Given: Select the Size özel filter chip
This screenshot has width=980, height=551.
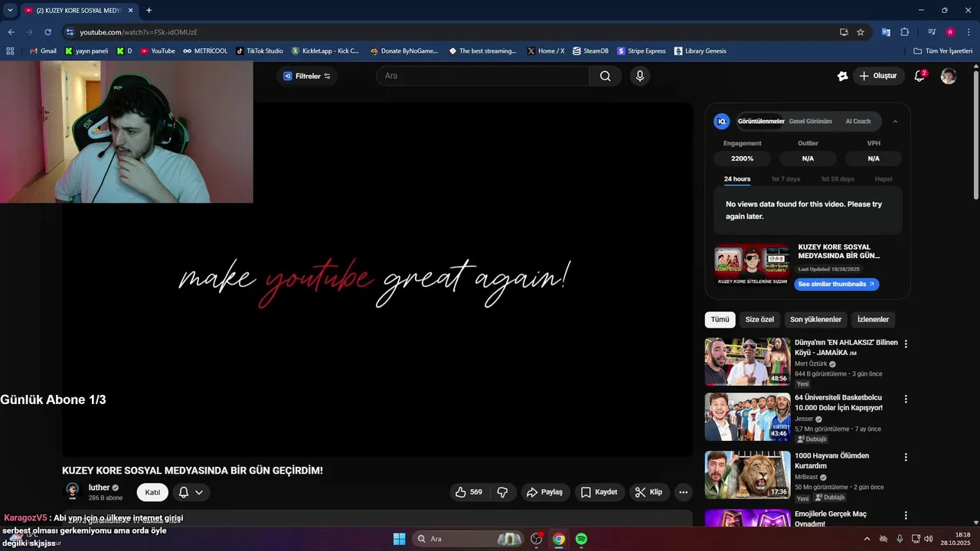Looking at the screenshot, I should [x=759, y=319].
